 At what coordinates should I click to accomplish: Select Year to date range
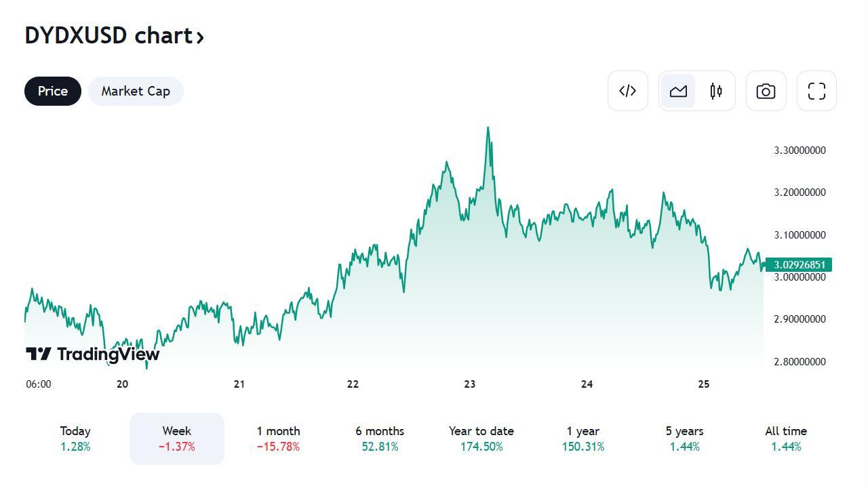(x=481, y=439)
